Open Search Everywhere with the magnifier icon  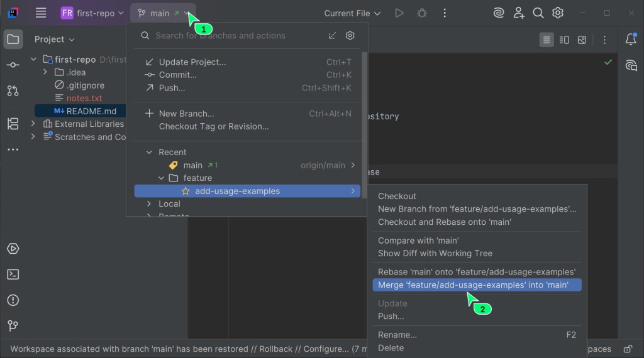pos(538,13)
